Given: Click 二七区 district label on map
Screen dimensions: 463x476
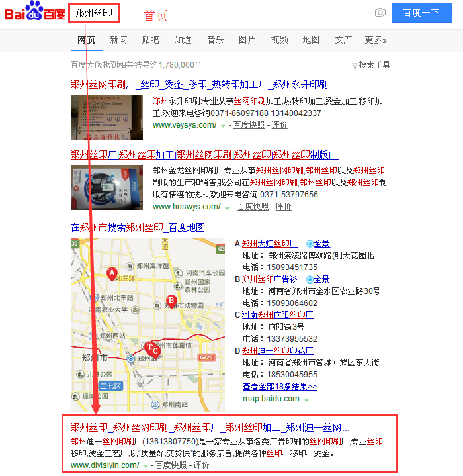Looking at the screenshot, I should 110,386.
